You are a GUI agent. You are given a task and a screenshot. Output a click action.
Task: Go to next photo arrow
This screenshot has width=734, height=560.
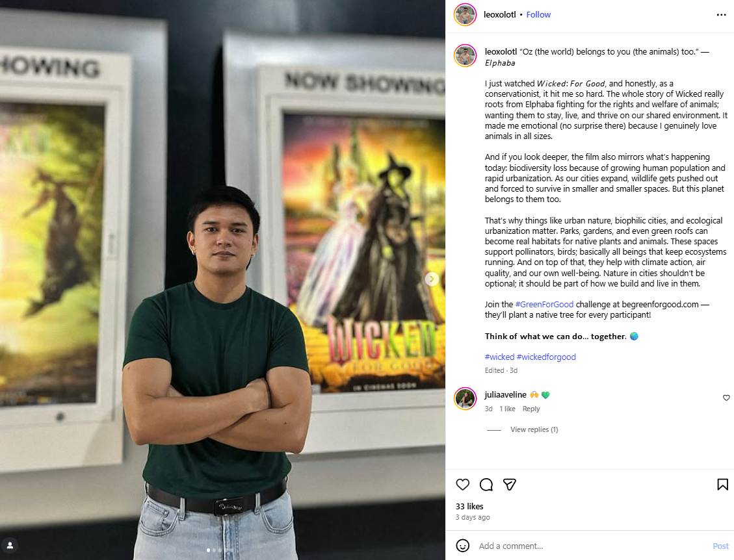coord(432,279)
